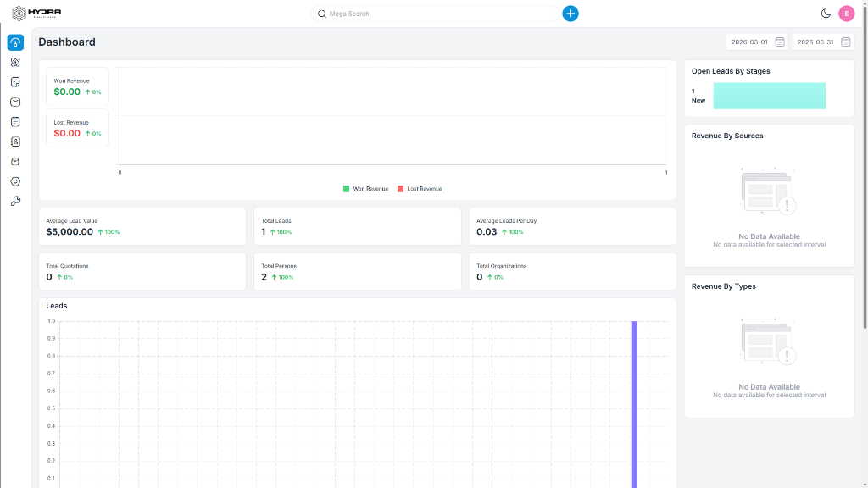Screen dimensions: 868x488
Task: Click the no-data illustration in Revenue By Sources
Action: tap(768, 191)
